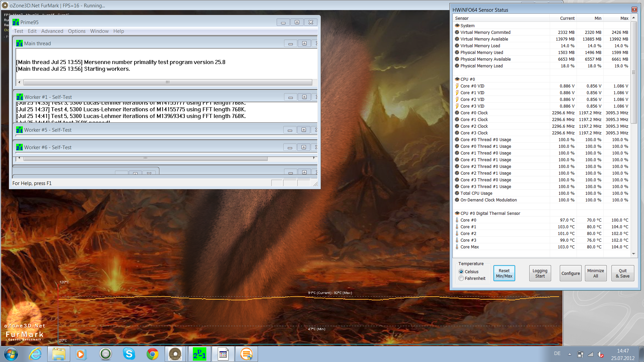Image resolution: width=644 pixels, height=362 pixels.
Task: Click the Prime95 icon in taskbar
Action: [199, 354]
